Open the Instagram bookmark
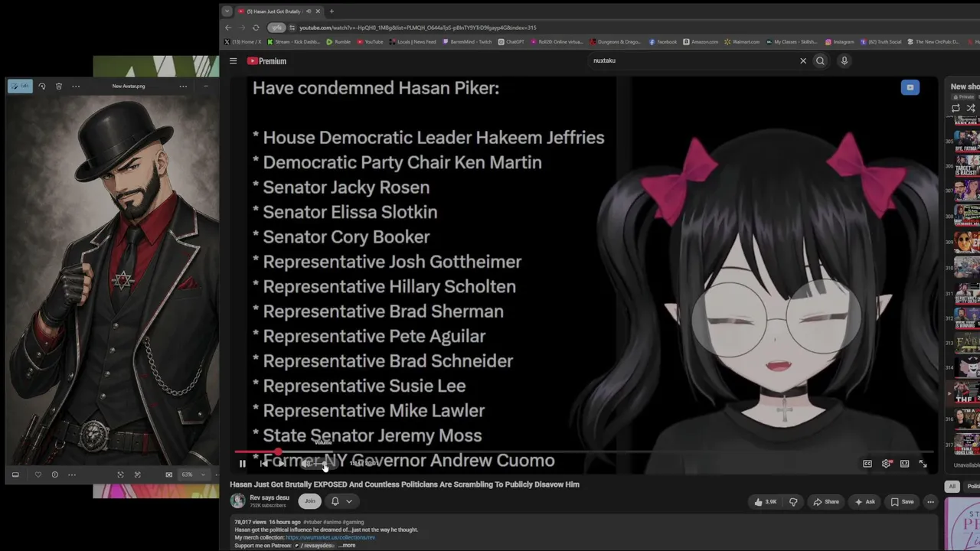Image resolution: width=980 pixels, height=551 pixels. (840, 42)
